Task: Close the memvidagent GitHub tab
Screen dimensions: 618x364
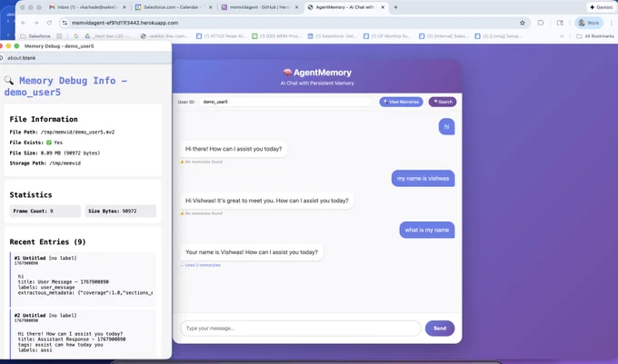Action: tap(297, 7)
